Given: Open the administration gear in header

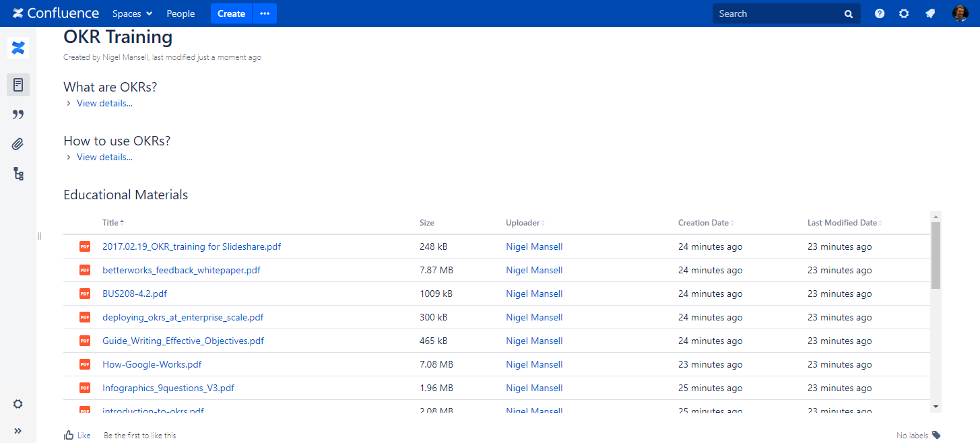Looking at the screenshot, I should pyautogui.click(x=904, y=13).
